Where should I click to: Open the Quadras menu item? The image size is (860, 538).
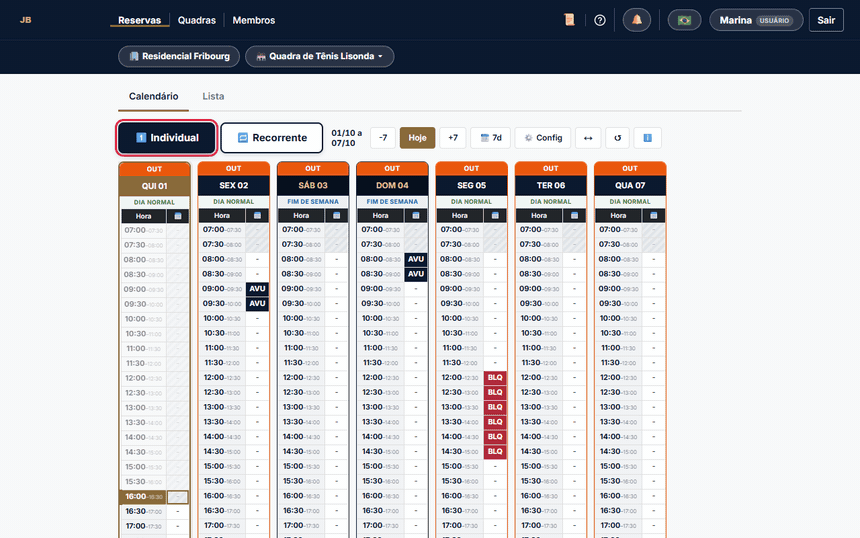click(x=196, y=20)
